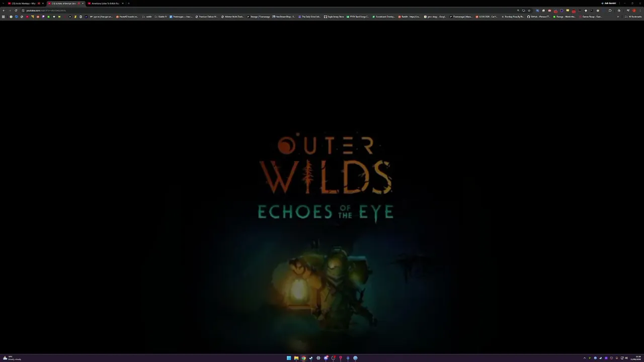Open Steam from the taskbar
Screen dimensions: 644x362
pos(310,358)
